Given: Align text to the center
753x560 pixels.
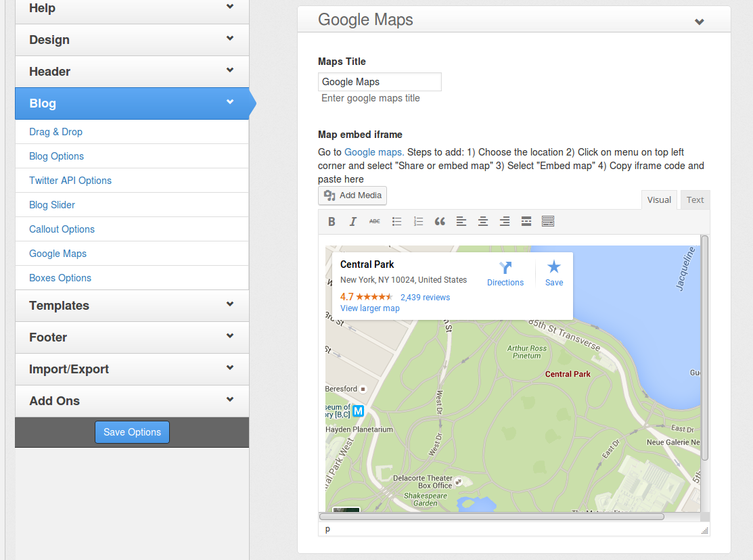Looking at the screenshot, I should click(x=483, y=221).
